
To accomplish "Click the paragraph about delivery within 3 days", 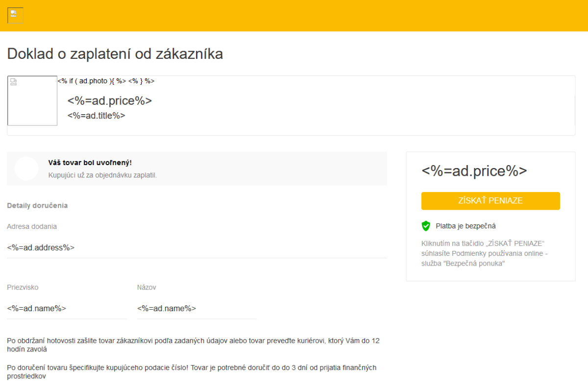I will (x=191, y=372).
